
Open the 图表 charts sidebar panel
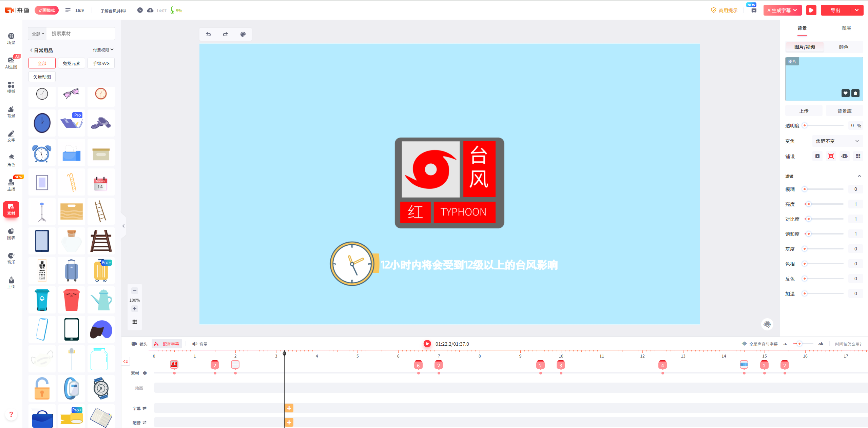(x=11, y=234)
